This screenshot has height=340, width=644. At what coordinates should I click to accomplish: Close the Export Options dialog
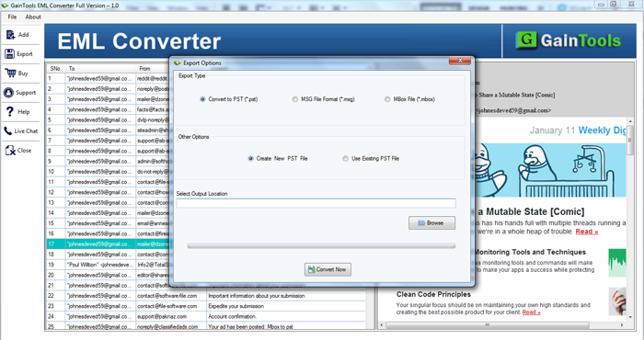[x=460, y=61]
